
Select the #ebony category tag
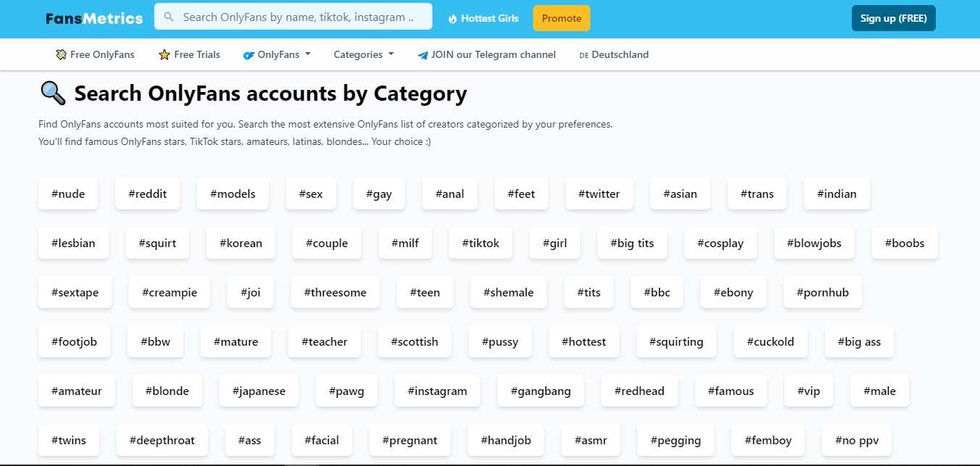pos(733,292)
